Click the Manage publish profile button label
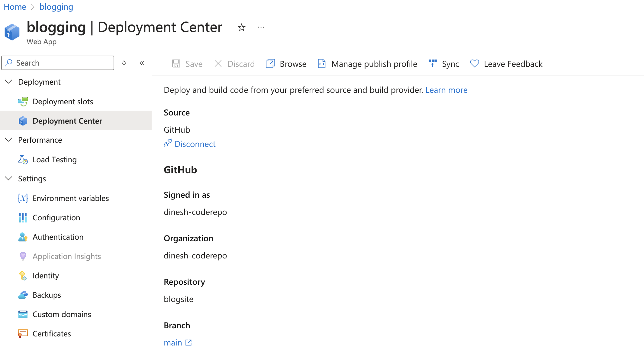 pos(374,64)
